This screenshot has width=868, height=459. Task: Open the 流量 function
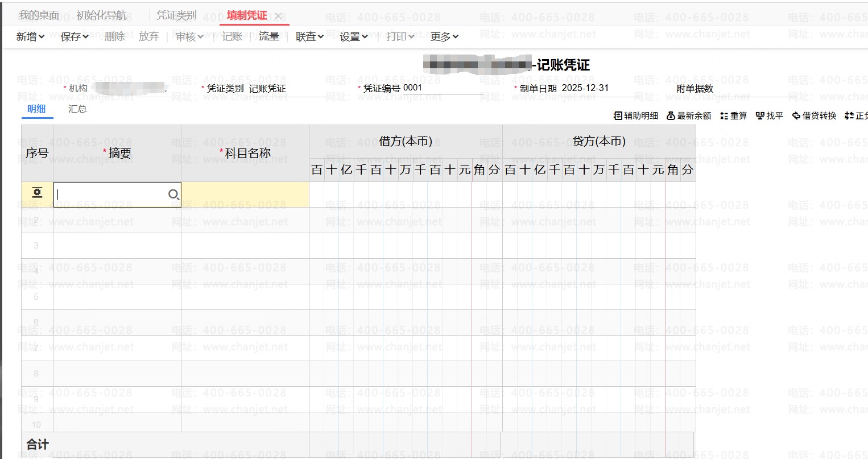click(269, 37)
